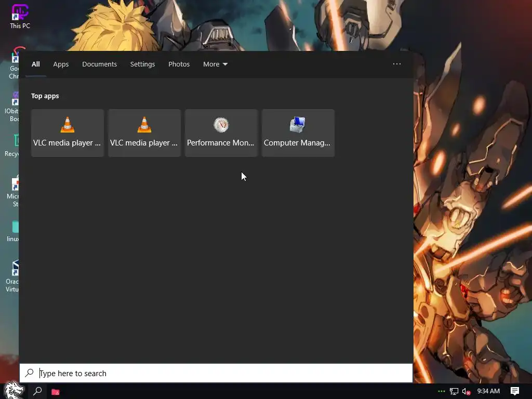Switch to the Apps search tab

tap(61, 64)
